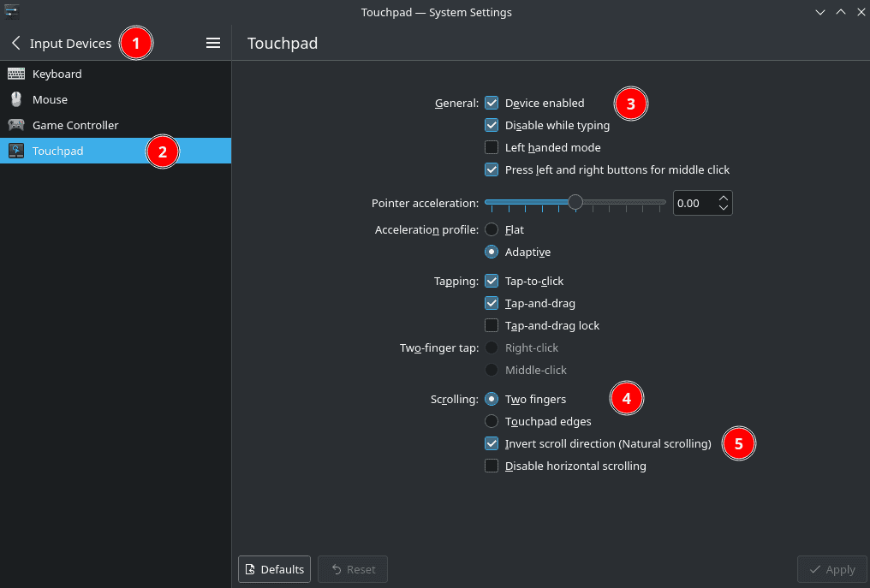Select the Flat acceleration profile
The height and width of the screenshot is (588, 870).
(492, 229)
